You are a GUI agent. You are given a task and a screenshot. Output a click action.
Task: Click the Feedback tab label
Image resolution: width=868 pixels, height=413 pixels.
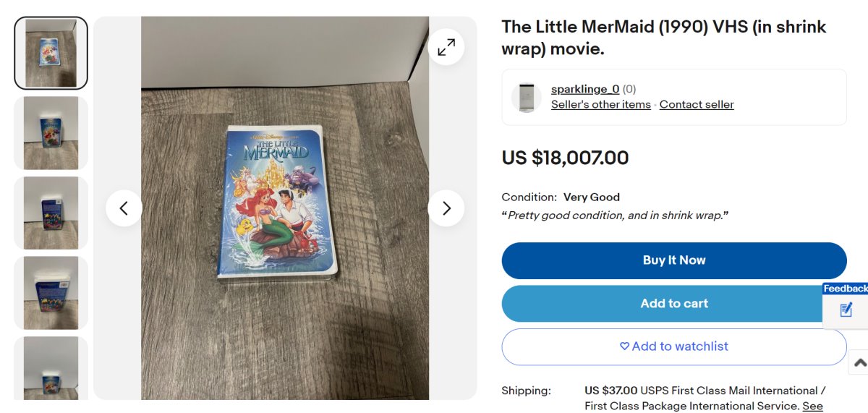(x=845, y=289)
